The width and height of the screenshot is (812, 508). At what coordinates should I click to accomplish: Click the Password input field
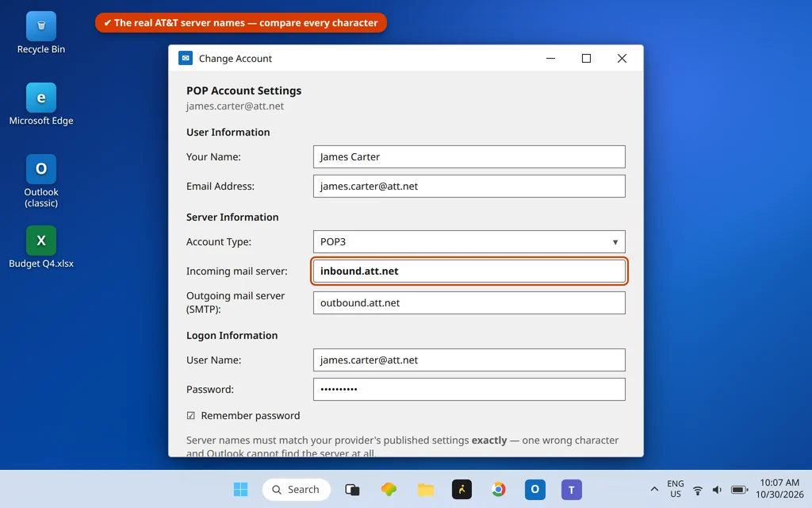(469, 389)
